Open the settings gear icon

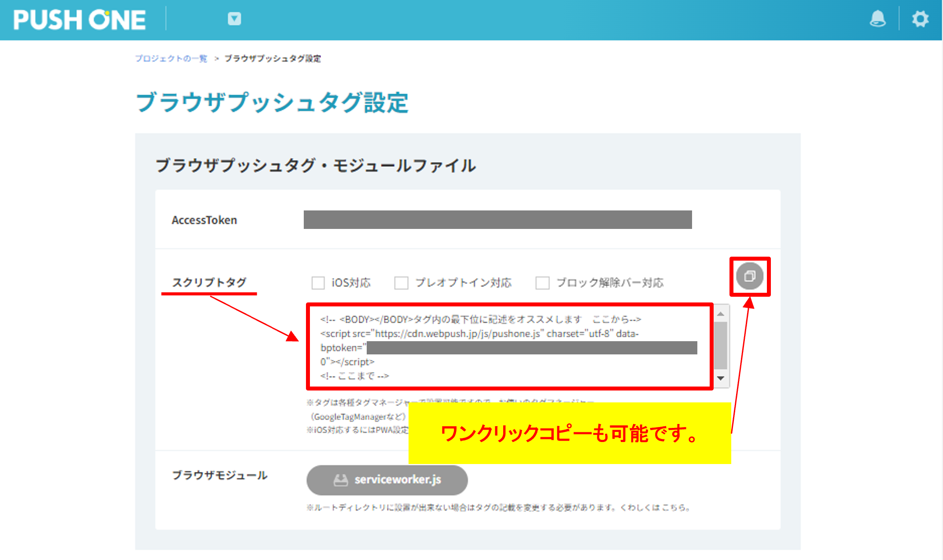920,19
